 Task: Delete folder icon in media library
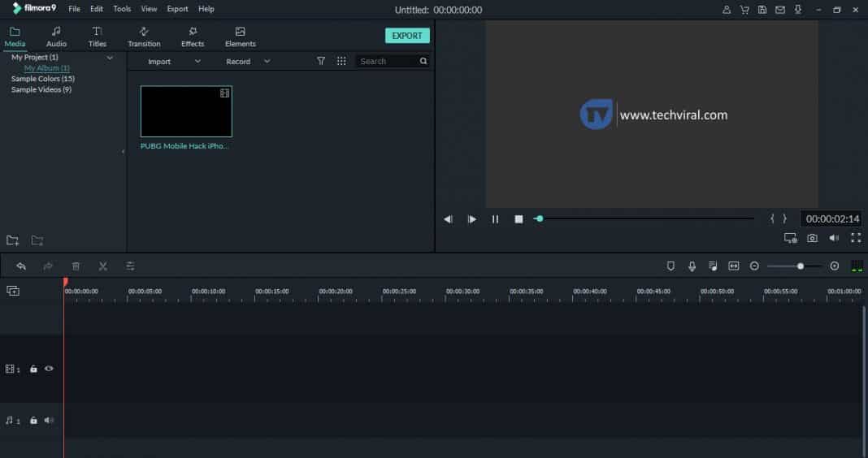pos(37,240)
